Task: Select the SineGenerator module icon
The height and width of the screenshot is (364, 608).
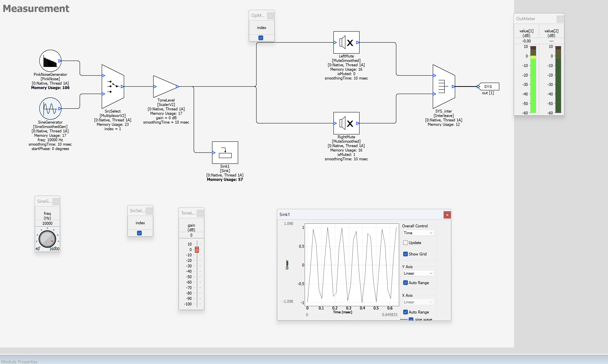Action: coord(50,108)
